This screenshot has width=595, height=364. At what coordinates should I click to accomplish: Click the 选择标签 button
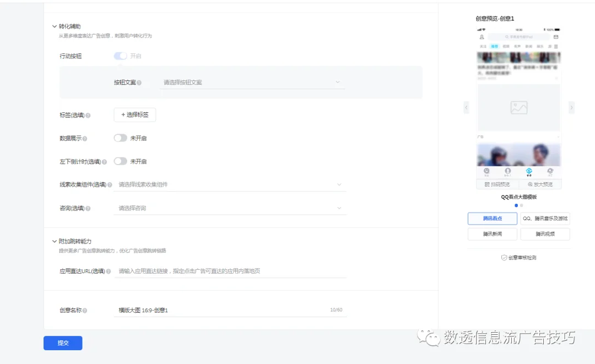point(135,115)
